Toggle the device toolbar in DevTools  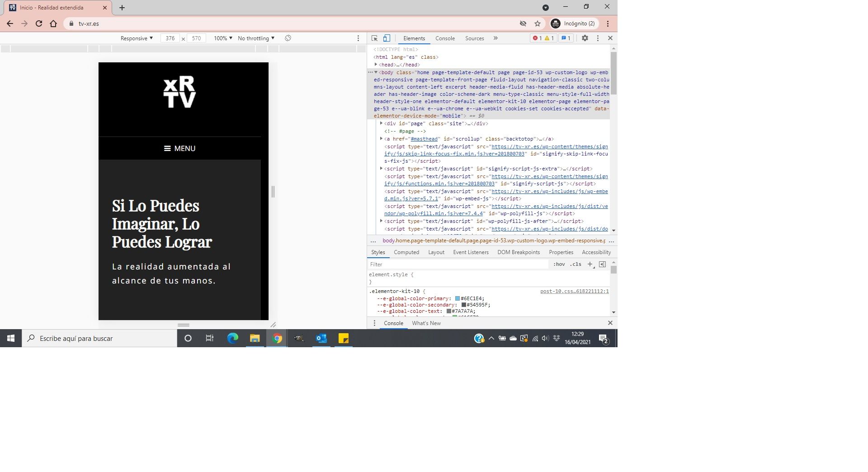(x=387, y=38)
